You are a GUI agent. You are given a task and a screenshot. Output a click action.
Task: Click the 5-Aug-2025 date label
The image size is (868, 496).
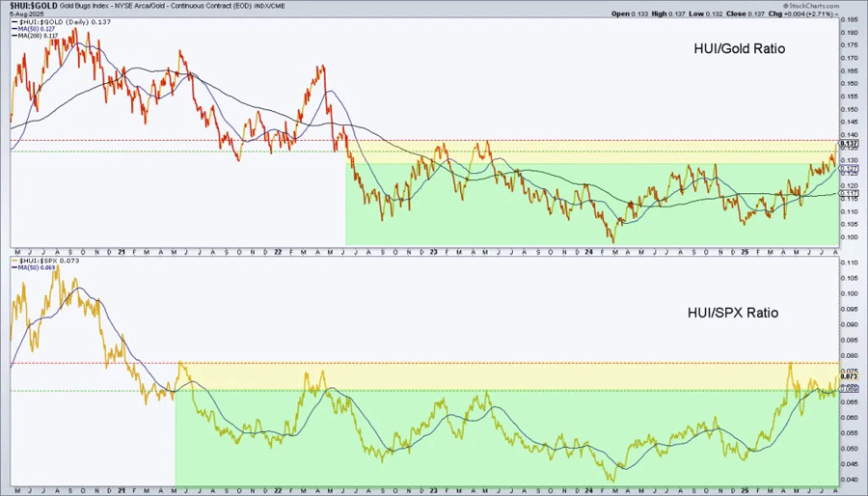[x=25, y=14]
